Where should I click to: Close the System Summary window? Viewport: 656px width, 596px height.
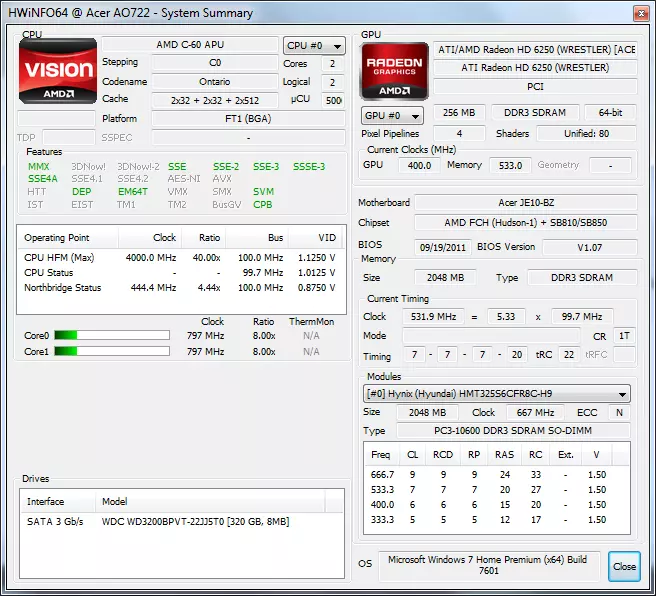pos(641,13)
